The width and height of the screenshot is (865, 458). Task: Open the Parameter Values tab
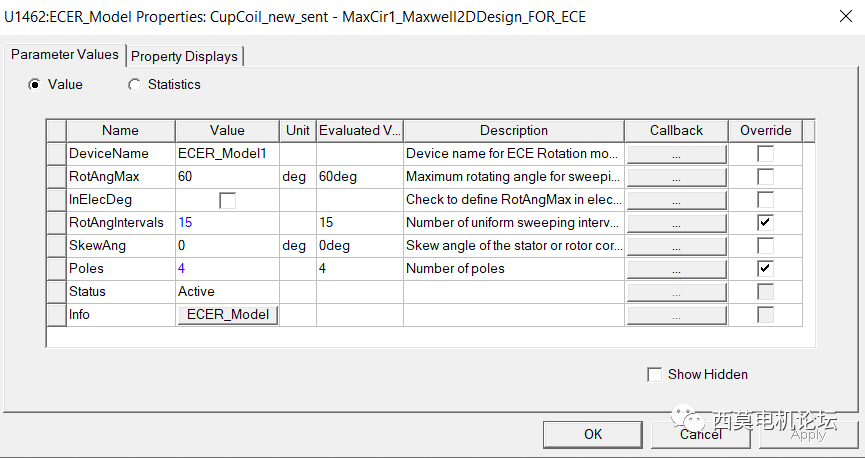tap(65, 55)
